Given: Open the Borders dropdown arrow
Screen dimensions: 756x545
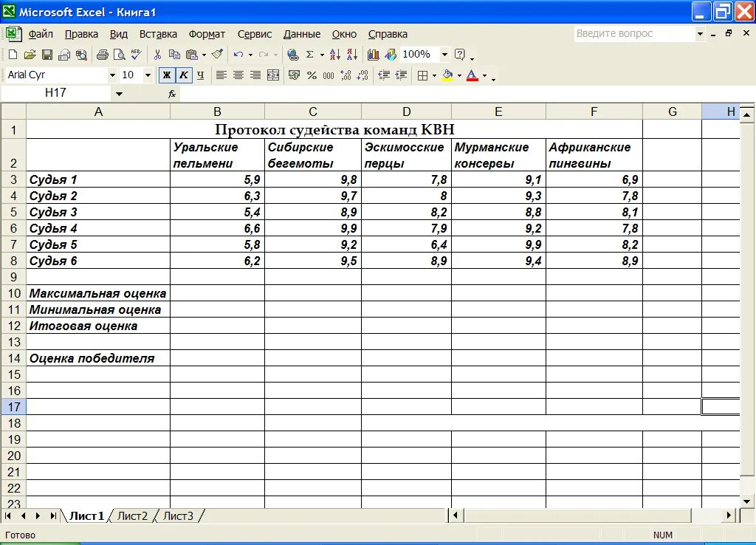Looking at the screenshot, I should tap(434, 76).
